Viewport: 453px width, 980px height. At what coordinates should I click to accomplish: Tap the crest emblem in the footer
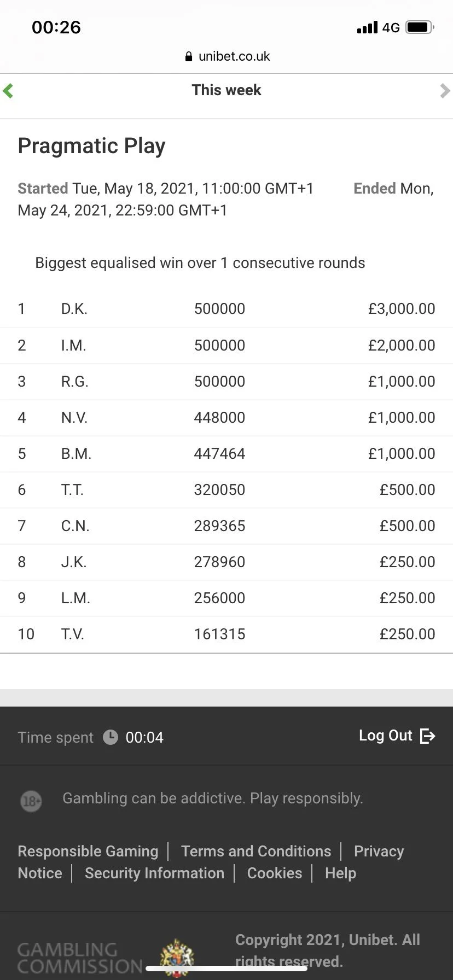[177, 958]
